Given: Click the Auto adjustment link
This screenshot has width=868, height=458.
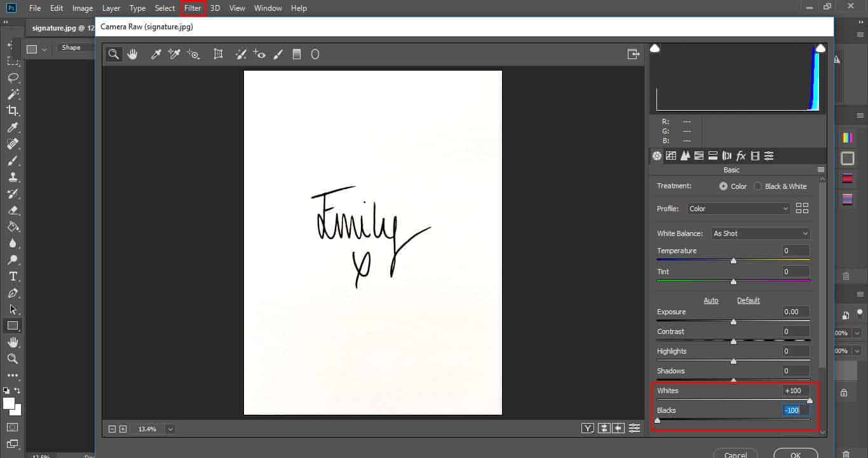Looking at the screenshot, I should coord(711,300).
